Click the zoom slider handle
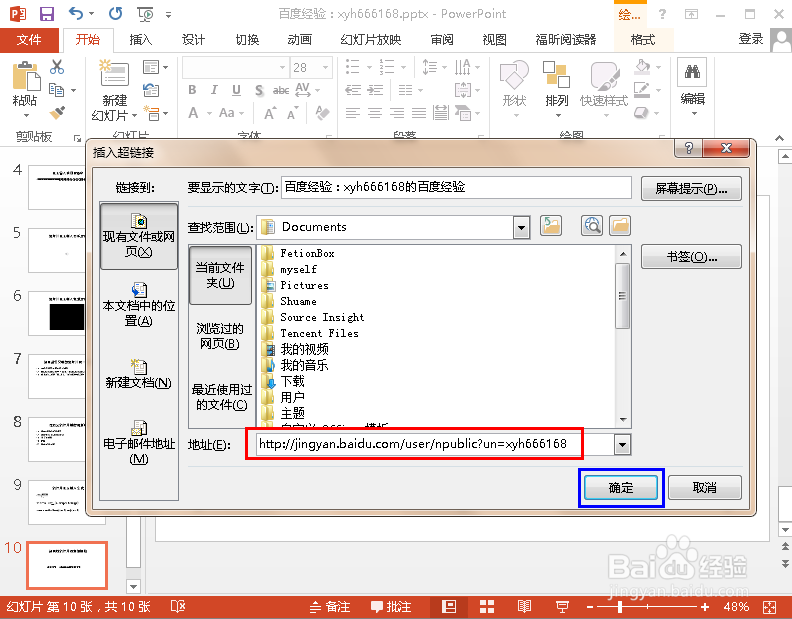The height and width of the screenshot is (619, 792). (x=620, y=607)
